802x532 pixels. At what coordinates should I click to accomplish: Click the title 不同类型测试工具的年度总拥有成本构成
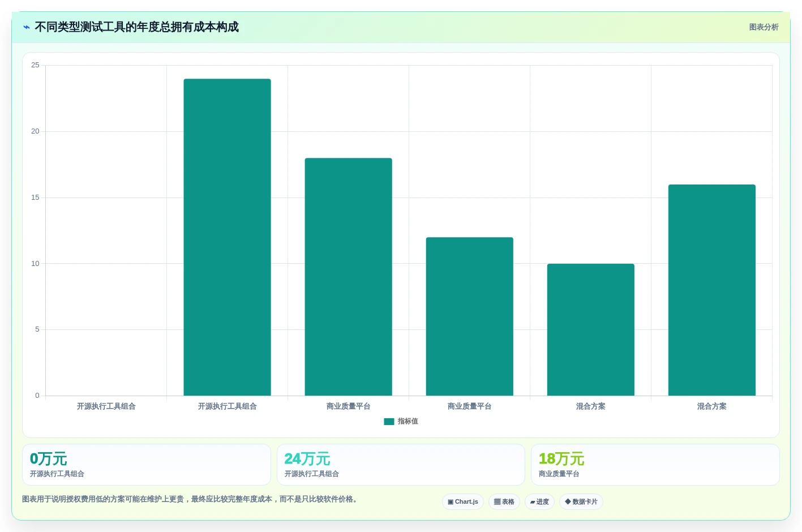pyautogui.click(x=136, y=27)
